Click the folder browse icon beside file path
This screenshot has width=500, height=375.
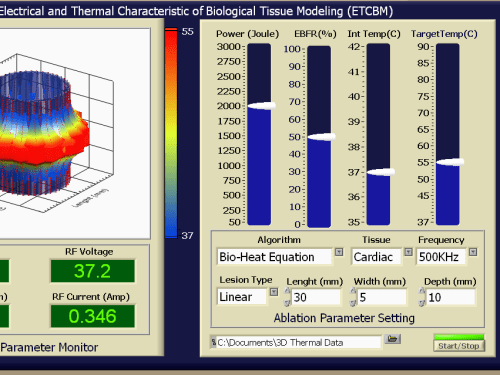point(392,339)
